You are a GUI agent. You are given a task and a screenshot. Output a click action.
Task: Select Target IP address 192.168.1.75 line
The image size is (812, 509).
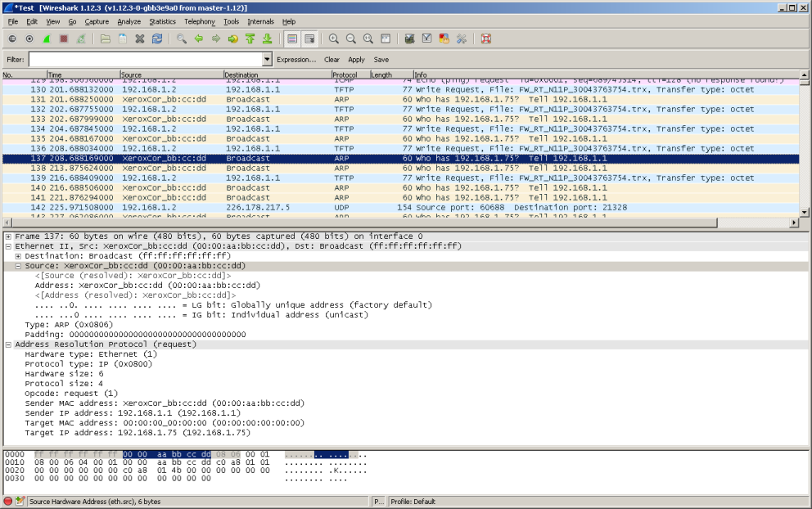(138, 432)
